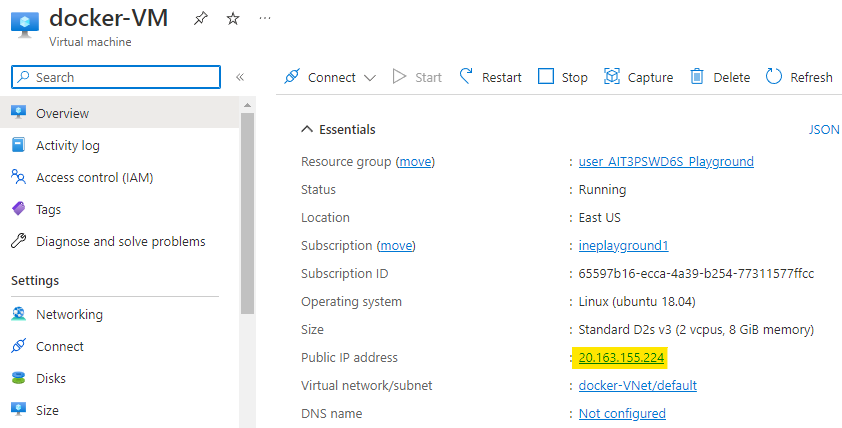The image size is (842, 428).
Task: Open the Disks settings page
Action: click(x=51, y=378)
